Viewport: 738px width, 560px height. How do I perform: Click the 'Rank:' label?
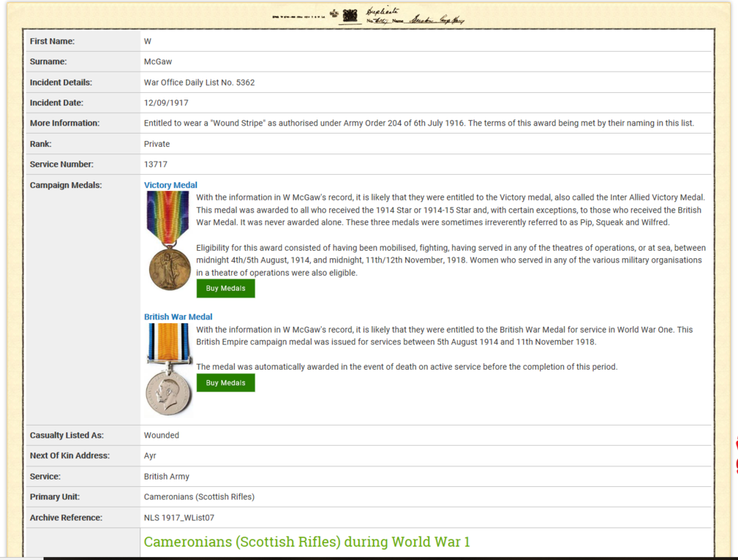41,144
